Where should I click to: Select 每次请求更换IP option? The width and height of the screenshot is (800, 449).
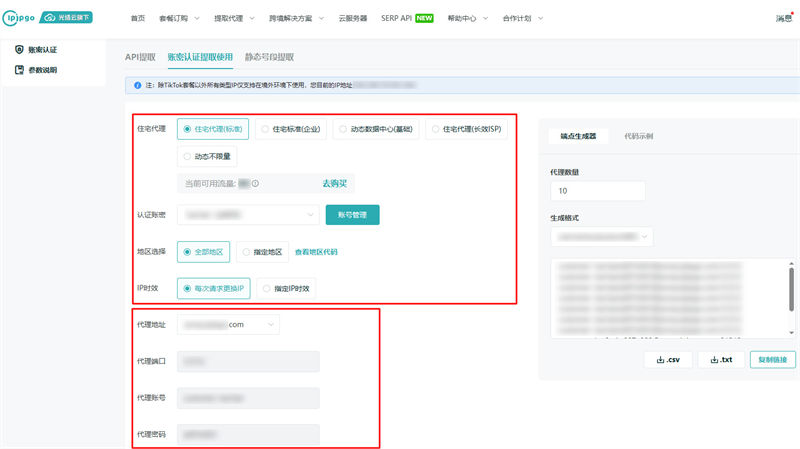pos(214,288)
